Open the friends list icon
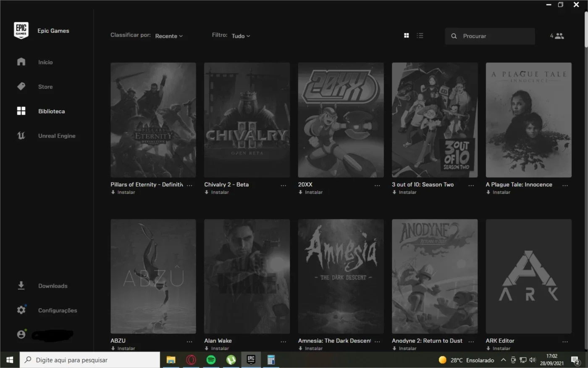The height and width of the screenshot is (368, 588). 557,36
